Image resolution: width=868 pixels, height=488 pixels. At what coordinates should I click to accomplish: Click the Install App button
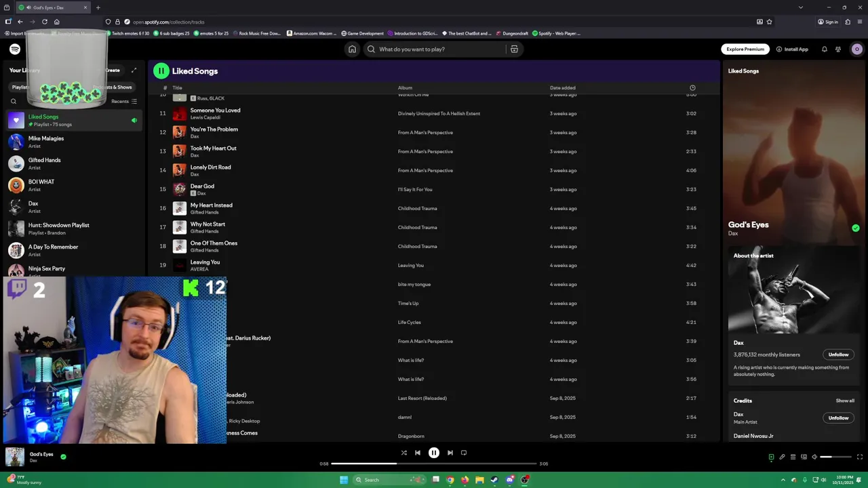[792, 49]
